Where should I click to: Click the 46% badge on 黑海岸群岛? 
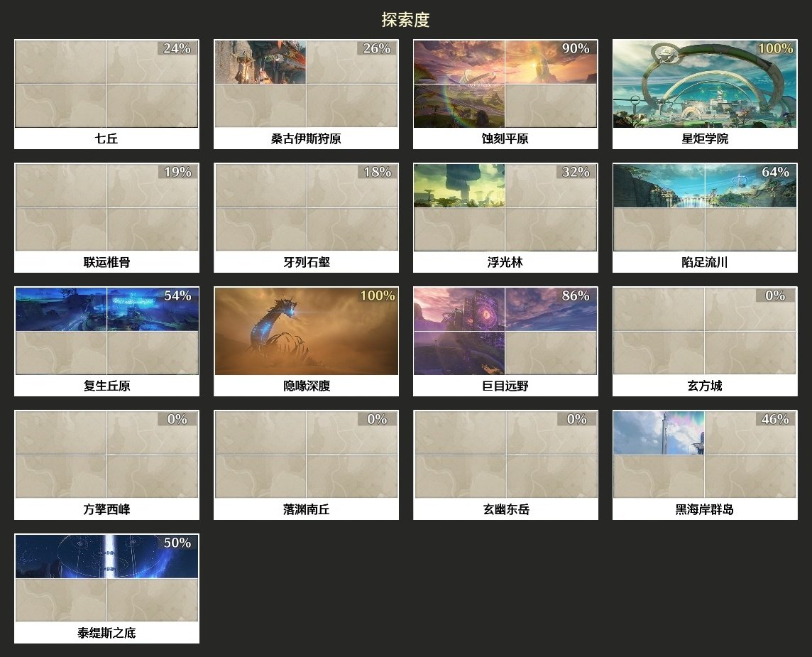click(775, 418)
